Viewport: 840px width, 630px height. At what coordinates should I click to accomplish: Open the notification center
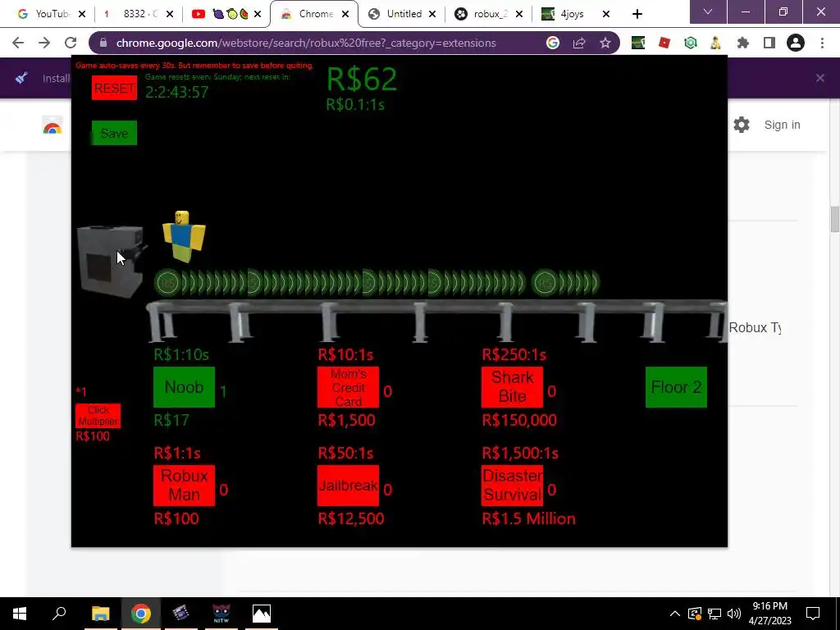tap(813, 614)
